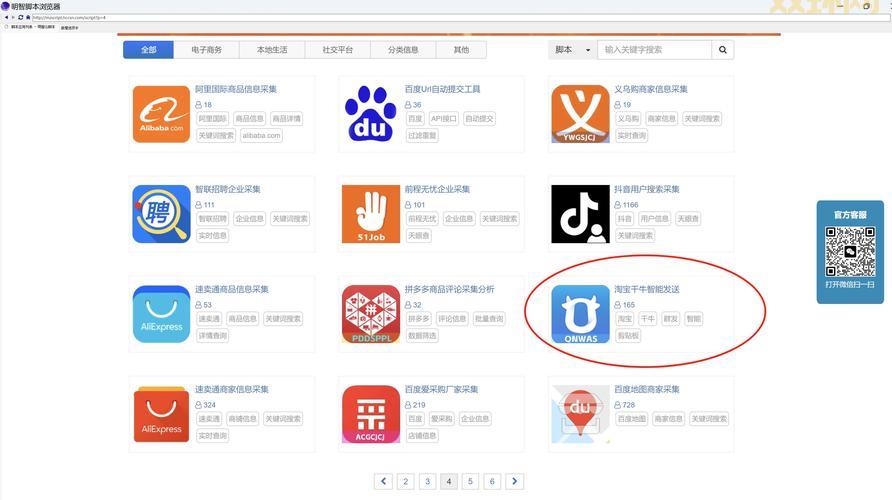Click the PDDSPPL Pinduoduo review icon

370,314
